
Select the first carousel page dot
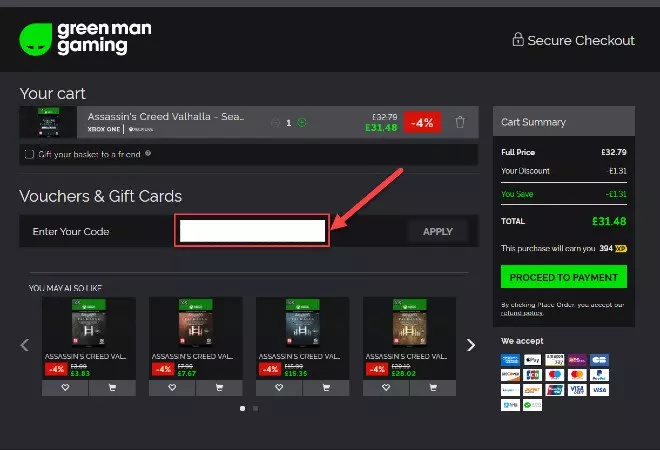(x=242, y=408)
